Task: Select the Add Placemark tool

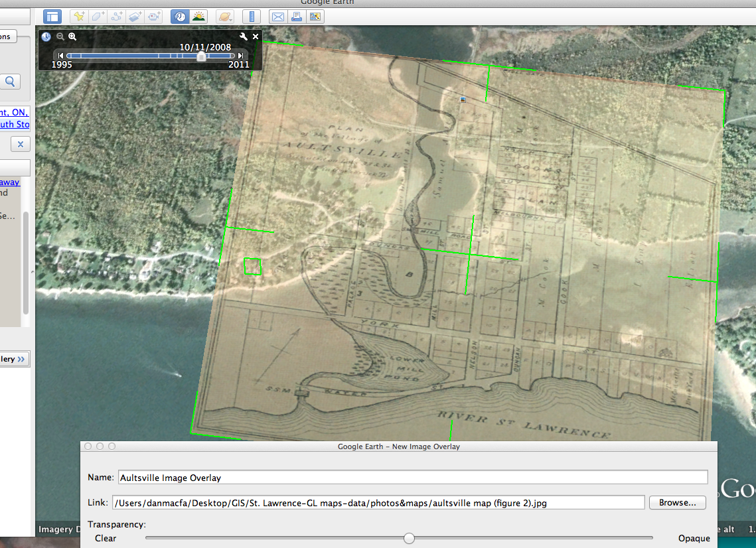Action: tap(79, 16)
